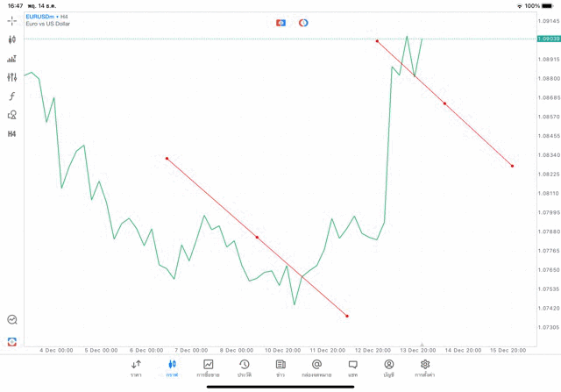The image size is (561, 392).
Task: Open the chart search icon in sidebar
Action: click(x=12, y=320)
